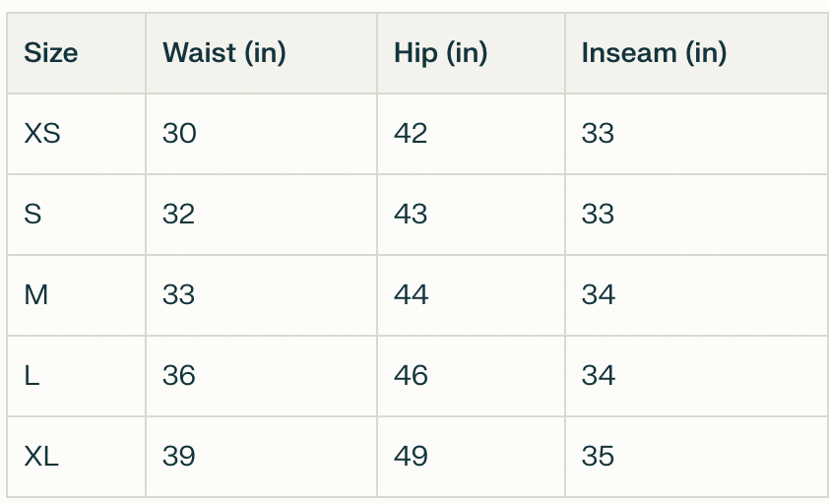Image resolution: width=829 pixels, height=504 pixels.
Task: Select the L size row label
Action: click(x=32, y=376)
